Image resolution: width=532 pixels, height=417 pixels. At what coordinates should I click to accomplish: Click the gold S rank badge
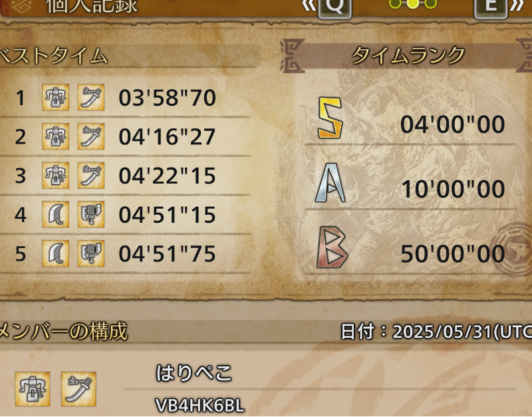coord(330,118)
